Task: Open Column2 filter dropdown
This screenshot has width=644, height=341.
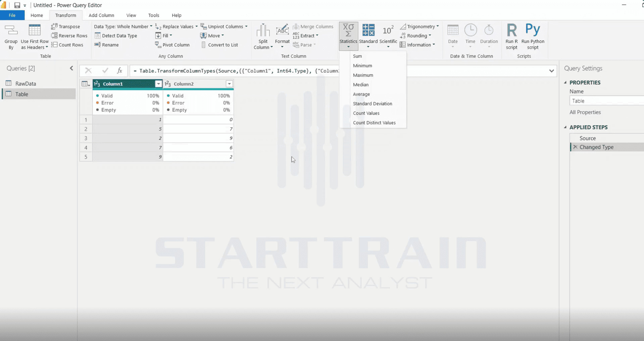Action: coord(229,84)
